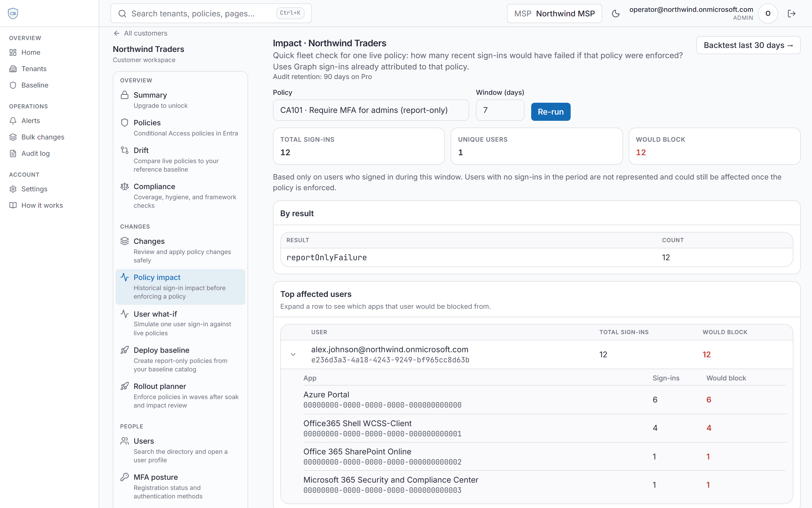Click the back arrow beside All customers
The width and height of the screenshot is (812, 508).
tap(116, 33)
